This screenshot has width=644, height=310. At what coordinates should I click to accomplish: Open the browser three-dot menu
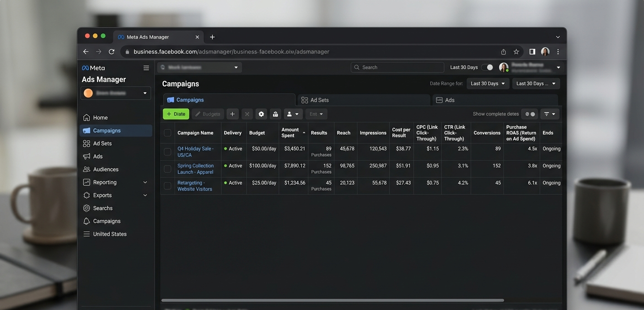558,52
